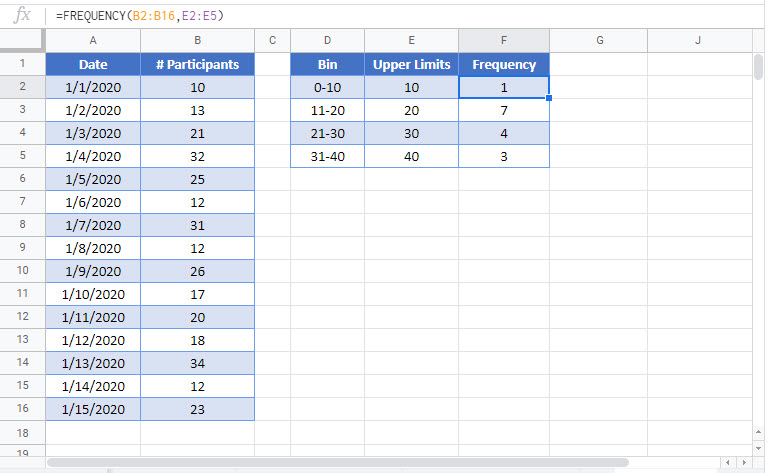Select participants cell showing 32
Screen dimensions: 771x473
[197, 156]
